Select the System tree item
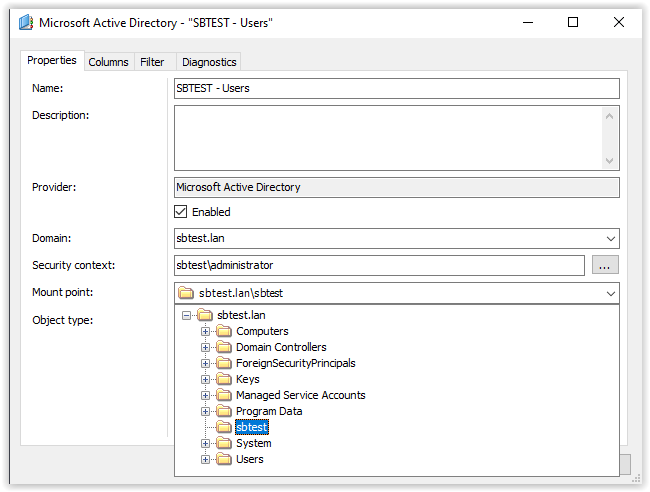The height and width of the screenshot is (492, 650). pyautogui.click(x=253, y=443)
